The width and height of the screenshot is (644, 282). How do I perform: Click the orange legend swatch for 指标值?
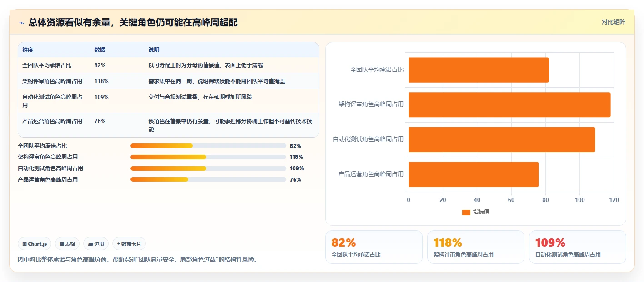466,212
